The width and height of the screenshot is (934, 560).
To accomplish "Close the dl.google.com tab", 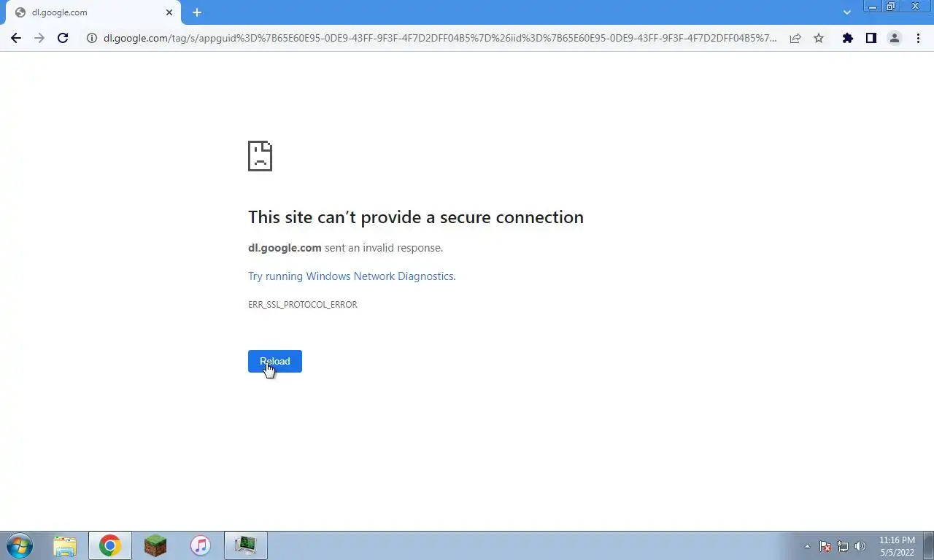I will pos(169,12).
